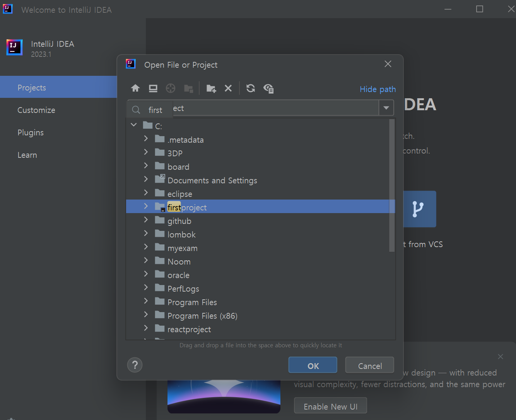Screen dimensions: 516x420
Task: Expand the oracle folder
Action: tap(146, 274)
